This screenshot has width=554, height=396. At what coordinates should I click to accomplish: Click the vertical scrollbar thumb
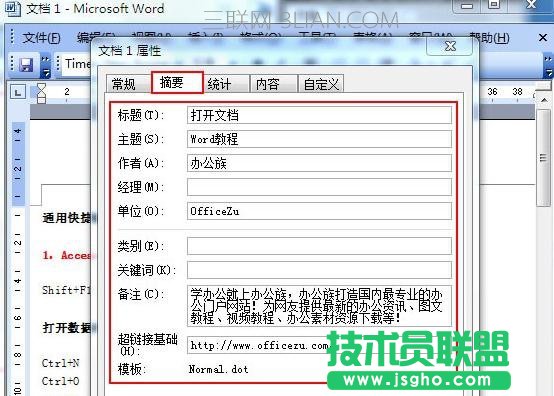[543, 158]
